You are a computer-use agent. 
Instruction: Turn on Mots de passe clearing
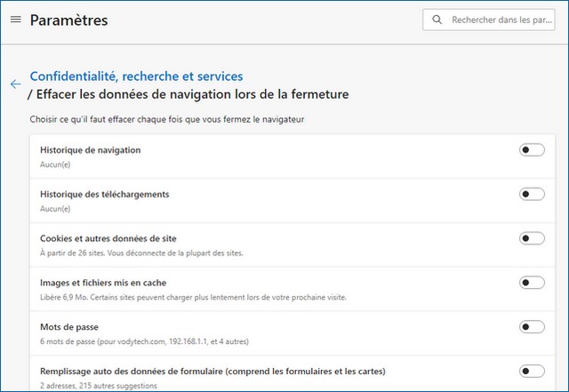532,327
